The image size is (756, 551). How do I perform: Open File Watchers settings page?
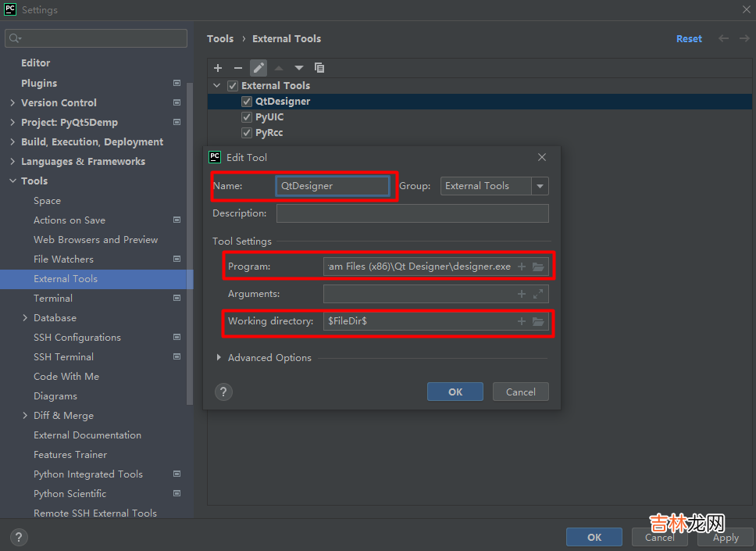[x=63, y=259]
